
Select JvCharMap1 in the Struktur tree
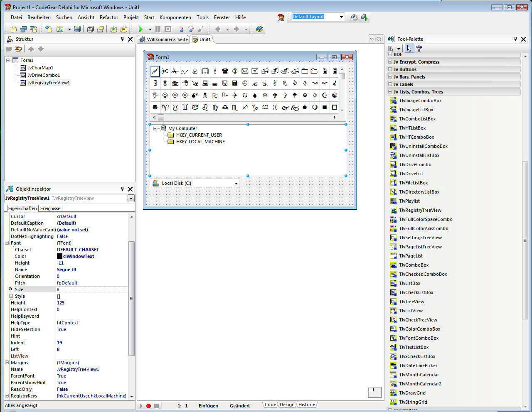point(40,68)
